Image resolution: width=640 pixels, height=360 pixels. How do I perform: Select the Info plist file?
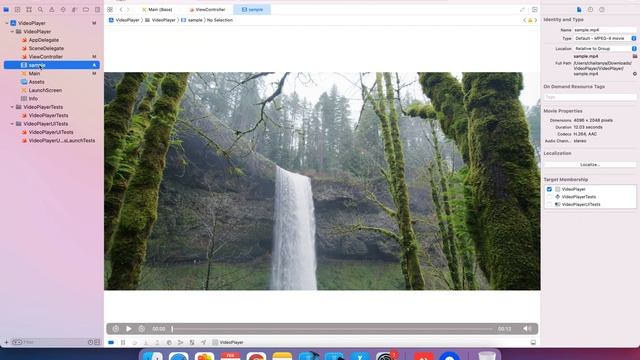pos(33,98)
